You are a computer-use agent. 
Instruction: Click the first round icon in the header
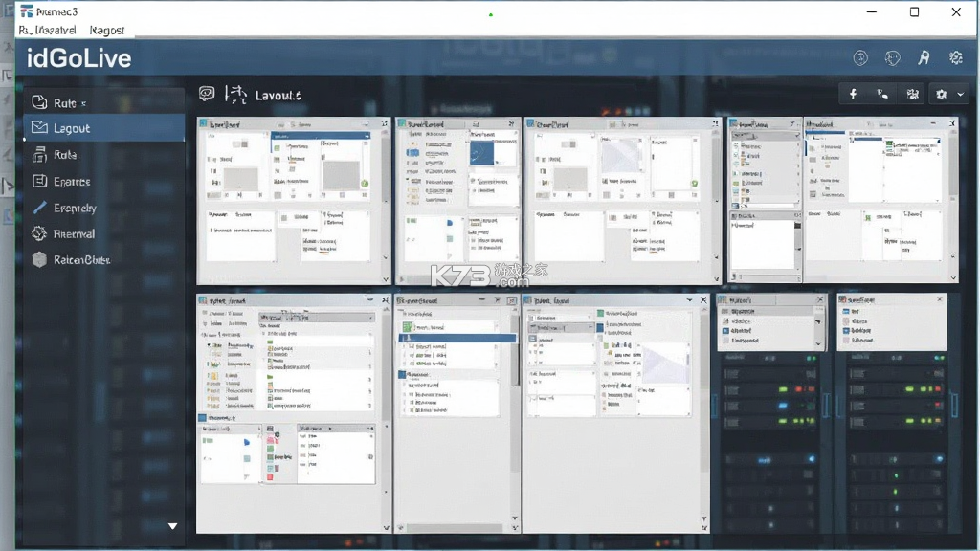click(x=860, y=58)
